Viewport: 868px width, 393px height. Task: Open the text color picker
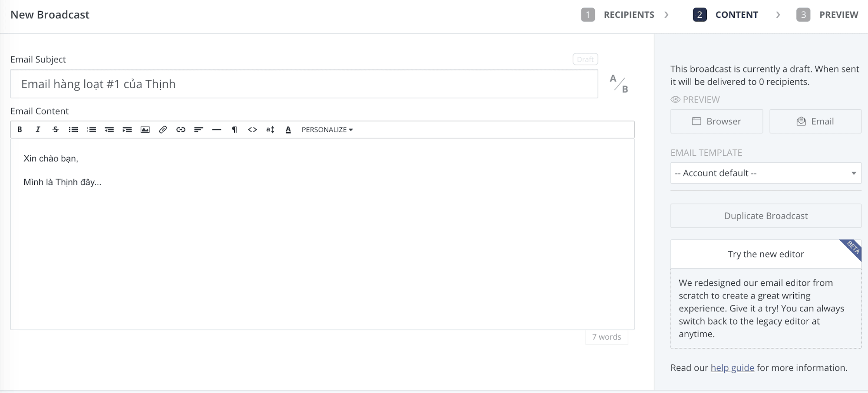288,130
